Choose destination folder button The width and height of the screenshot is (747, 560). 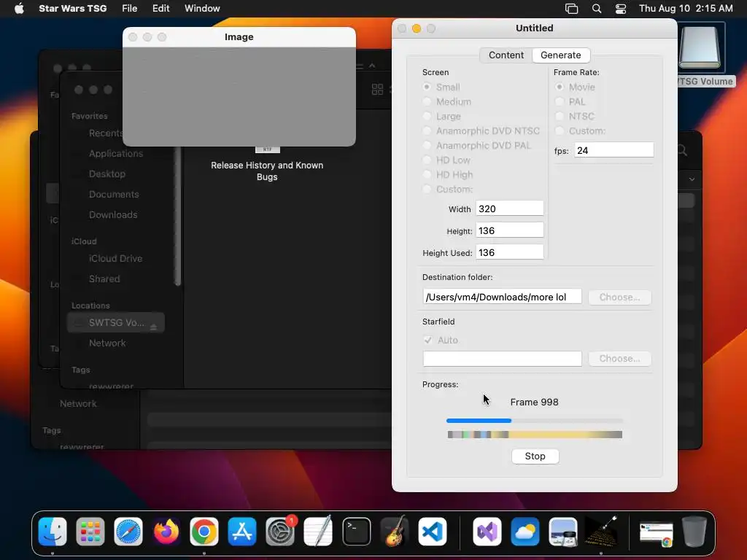(619, 297)
